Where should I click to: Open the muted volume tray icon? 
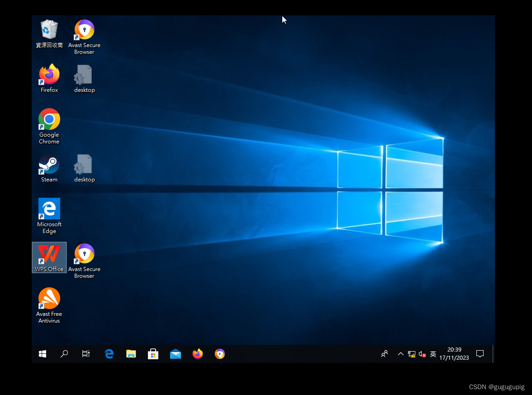coord(422,354)
